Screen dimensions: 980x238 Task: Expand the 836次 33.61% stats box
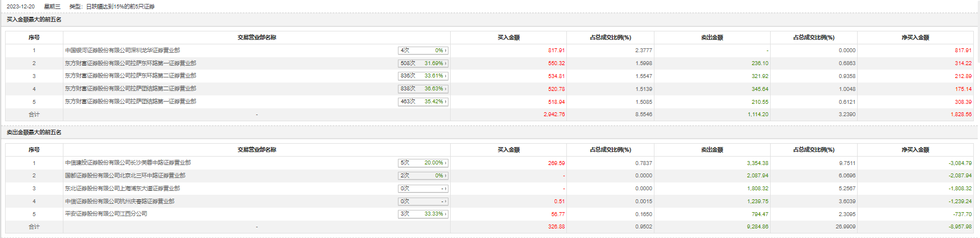pyautogui.click(x=423, y=76)
